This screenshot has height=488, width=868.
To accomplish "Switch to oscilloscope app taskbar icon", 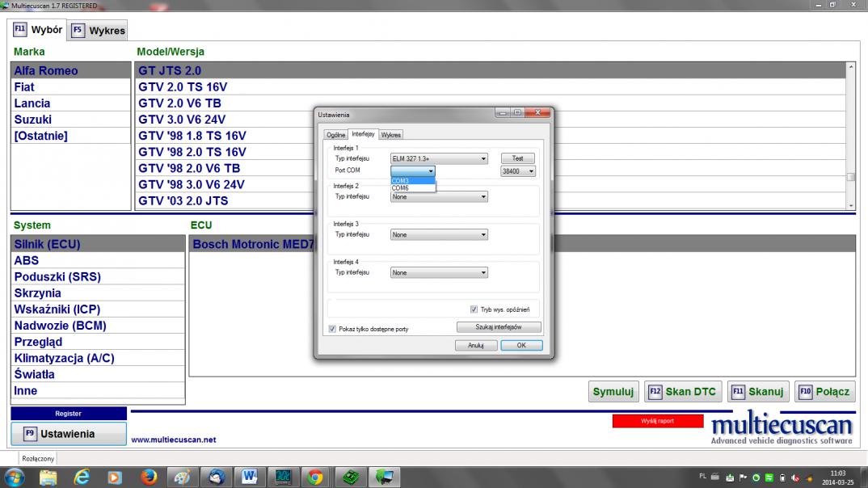I will click(283, 477).
